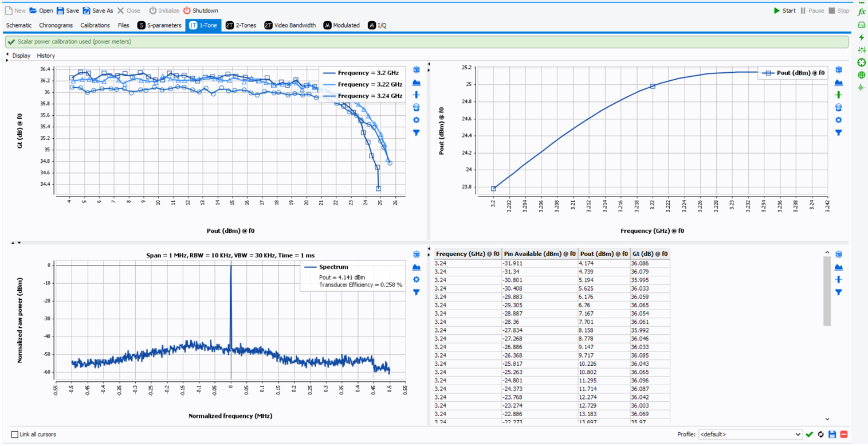The height and width of the screenshot is (446, 868).
Task: Click the area-chart icon beside Gt chart
Action: point(417,83)
